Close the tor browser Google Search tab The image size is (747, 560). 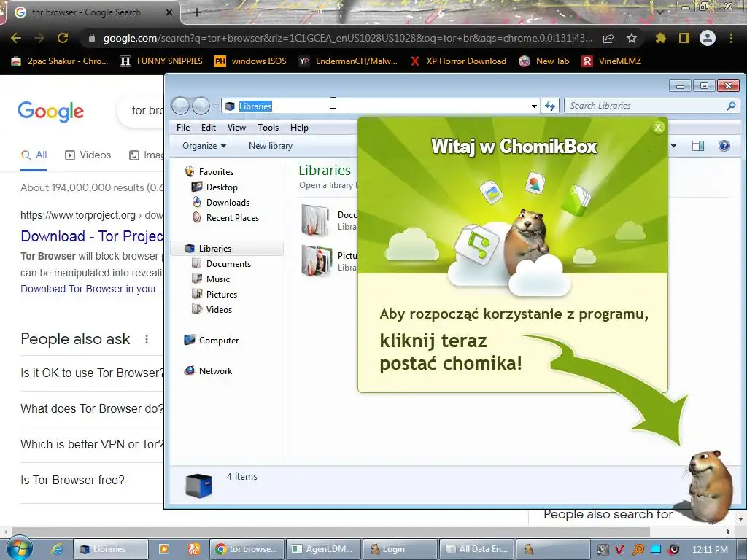tap(169, 12)
